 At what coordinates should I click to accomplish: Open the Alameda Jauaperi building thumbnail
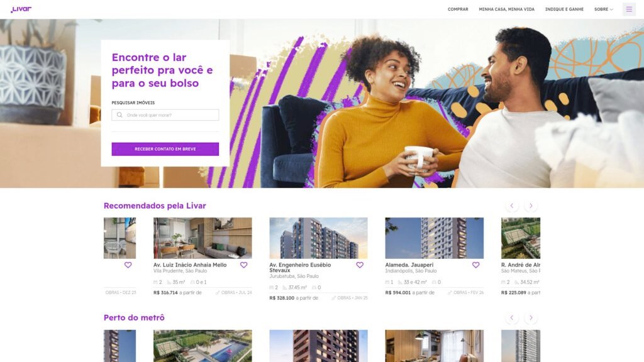(434, 238)
